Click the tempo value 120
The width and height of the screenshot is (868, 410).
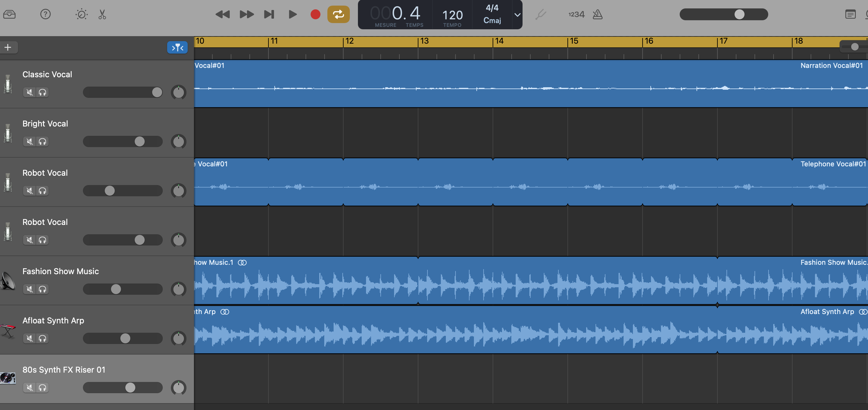pos(452,15)
